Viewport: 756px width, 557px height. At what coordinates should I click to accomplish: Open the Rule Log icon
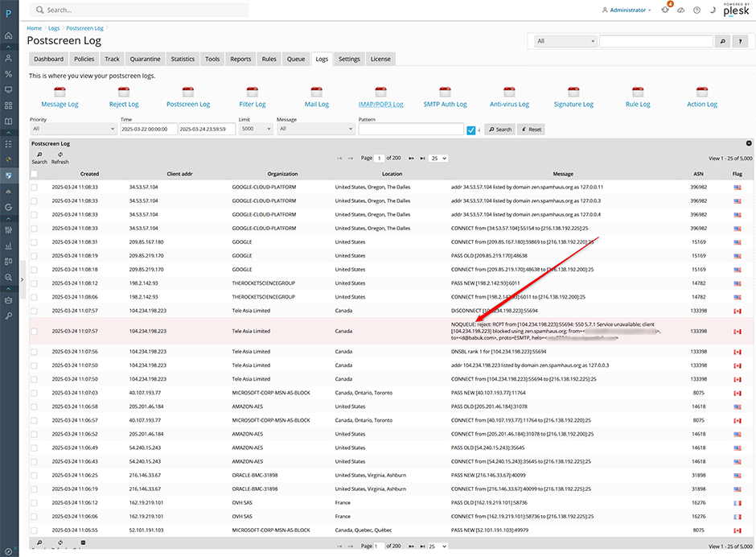click(x=638, y=91)
